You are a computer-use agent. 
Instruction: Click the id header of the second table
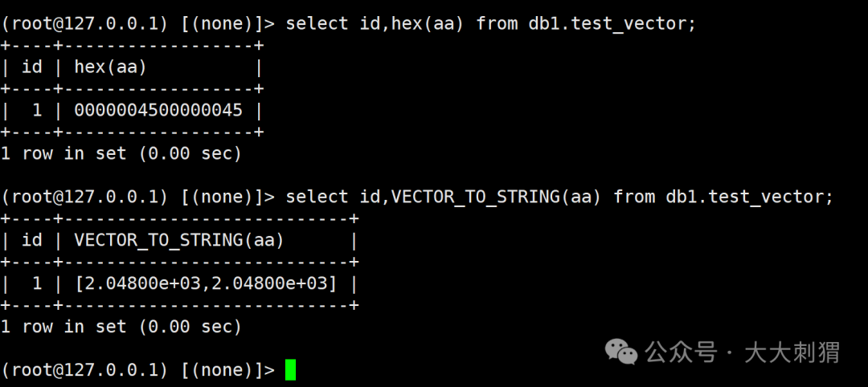click(32, 240)
